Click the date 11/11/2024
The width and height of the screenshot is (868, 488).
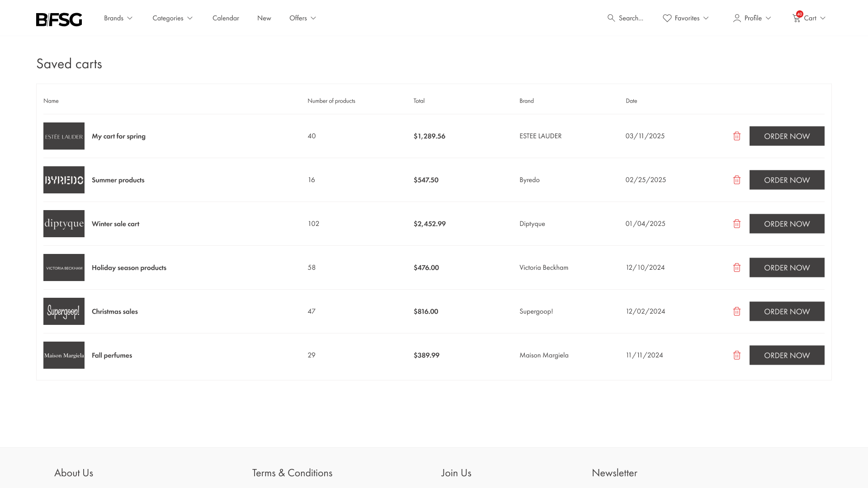645,355
